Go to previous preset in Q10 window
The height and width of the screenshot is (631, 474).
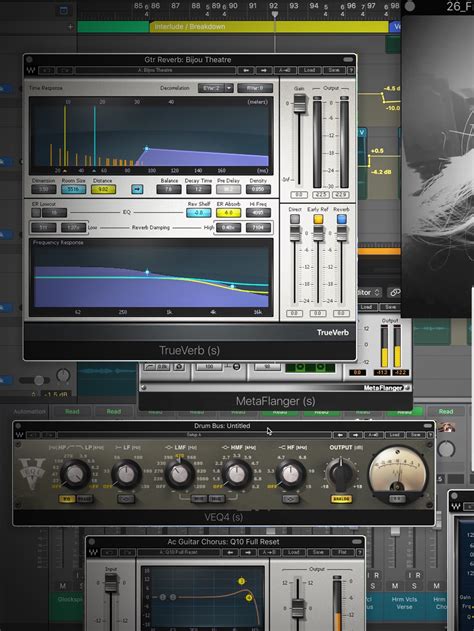tap(230, 553)
